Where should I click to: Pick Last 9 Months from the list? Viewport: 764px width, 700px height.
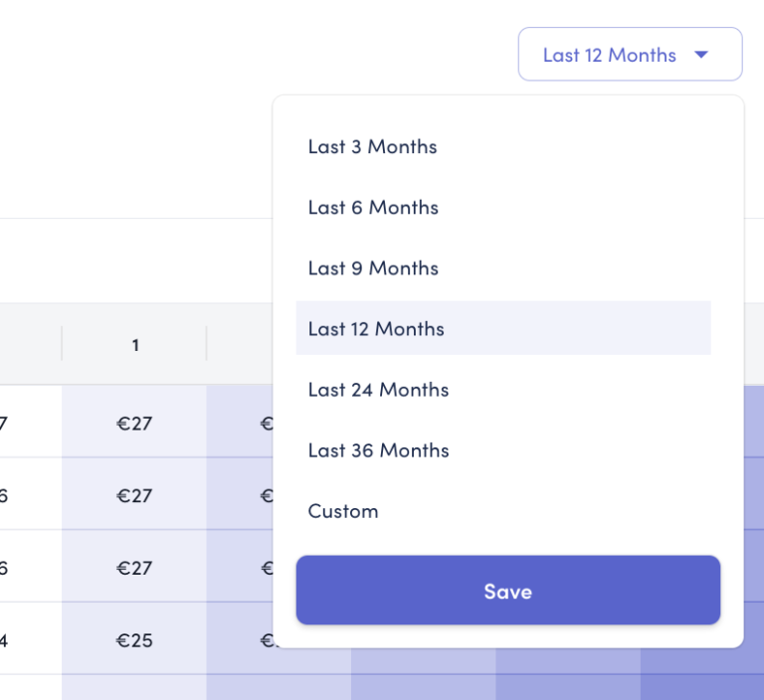pos(373,268)
